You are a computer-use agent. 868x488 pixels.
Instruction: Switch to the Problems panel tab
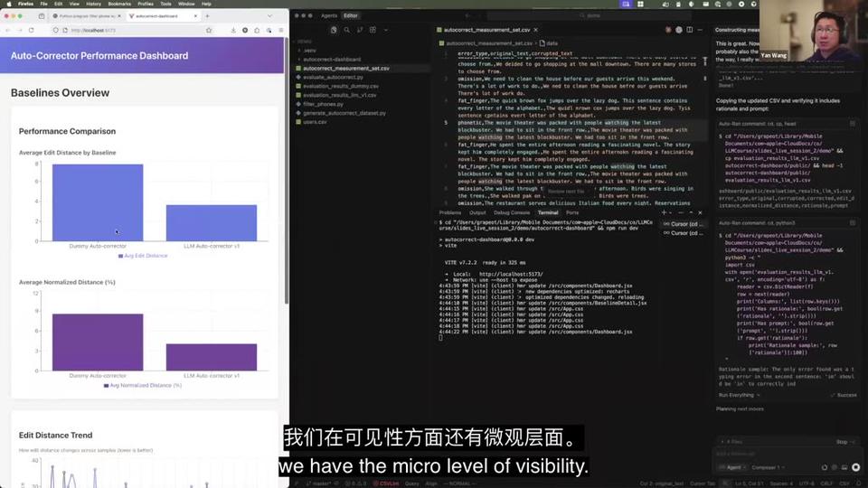tap(450, 212)
